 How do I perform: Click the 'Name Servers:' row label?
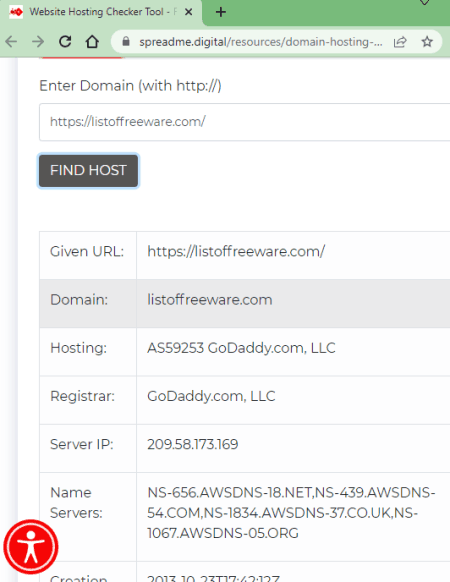click(x=76, y=503)
